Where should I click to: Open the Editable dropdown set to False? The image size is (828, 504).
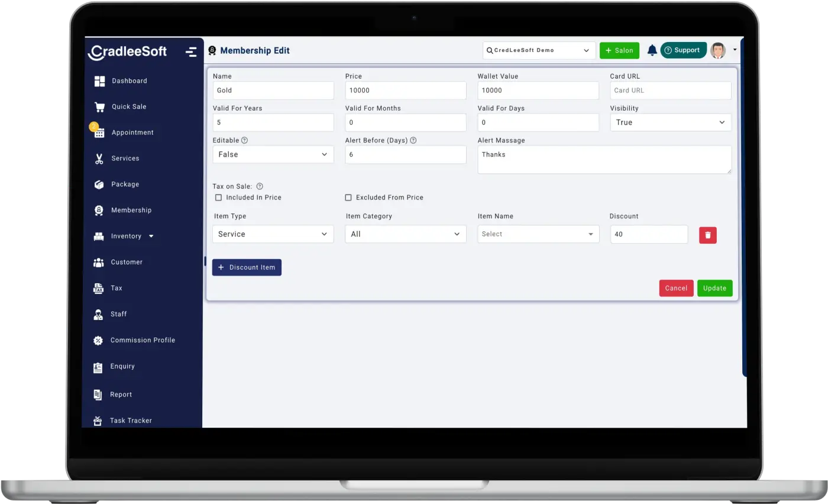point(273,154)
